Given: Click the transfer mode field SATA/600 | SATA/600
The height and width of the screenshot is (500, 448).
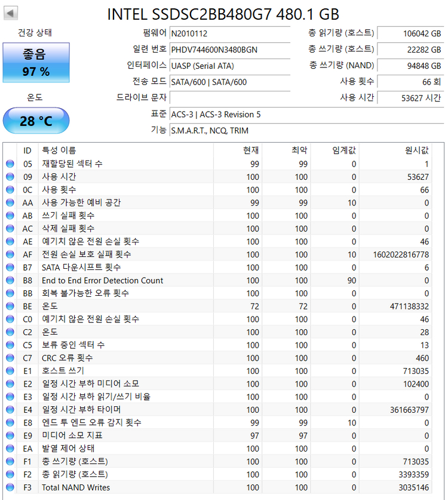Looking at the screenshot, I should point(230,82).
